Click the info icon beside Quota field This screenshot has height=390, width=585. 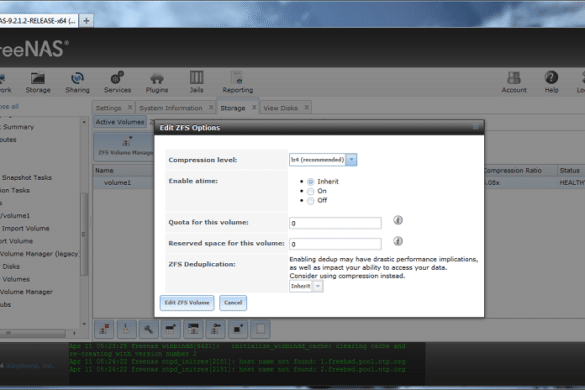tap(398, 220)
